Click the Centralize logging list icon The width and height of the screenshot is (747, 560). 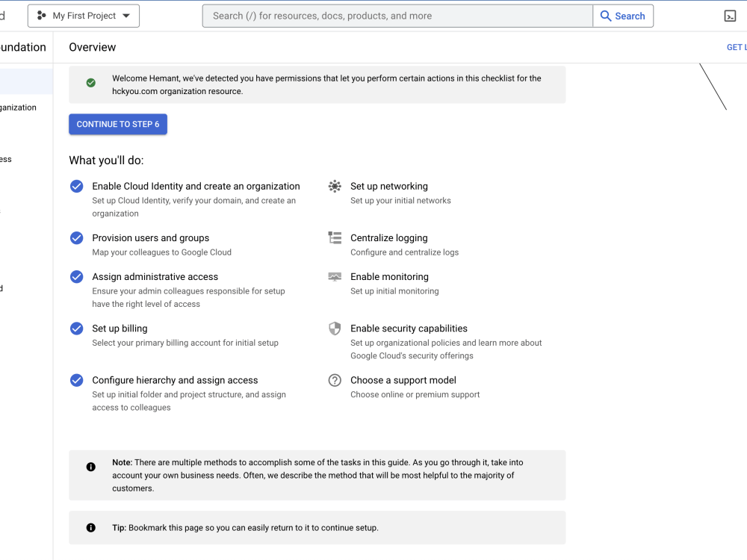tap(334, 237)
